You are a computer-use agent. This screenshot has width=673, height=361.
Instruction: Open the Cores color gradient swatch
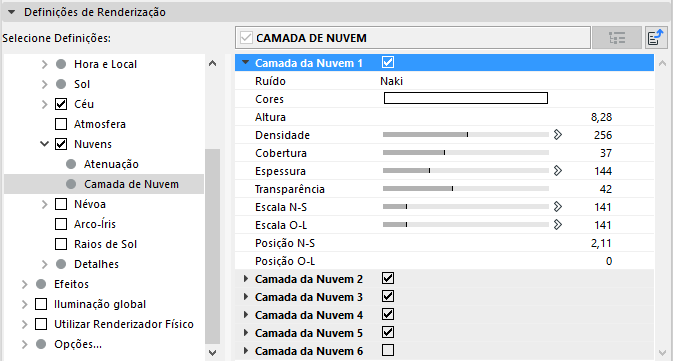(466, 98)
